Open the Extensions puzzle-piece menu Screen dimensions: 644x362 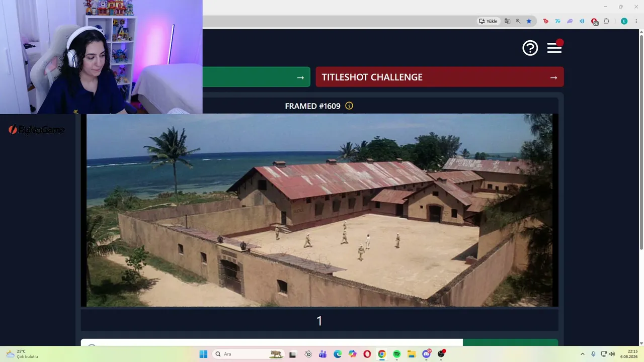pyautogui.click(x=606, y=21)
